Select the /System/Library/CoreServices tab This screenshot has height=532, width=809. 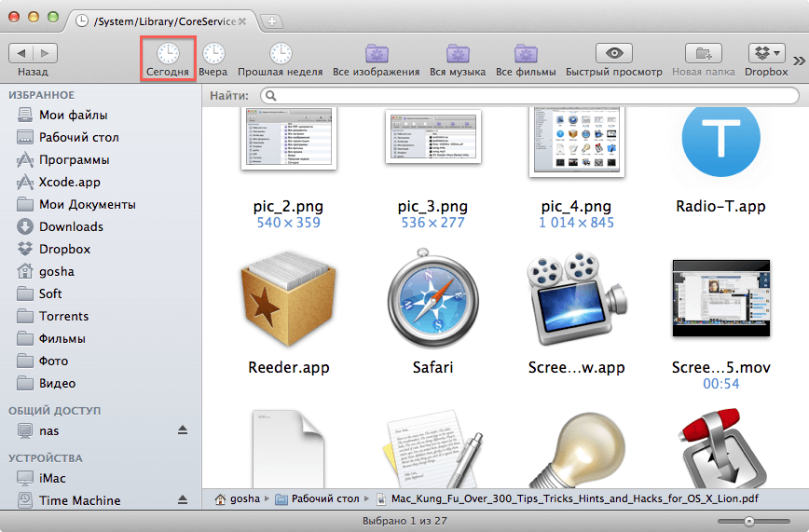[164, 21]
